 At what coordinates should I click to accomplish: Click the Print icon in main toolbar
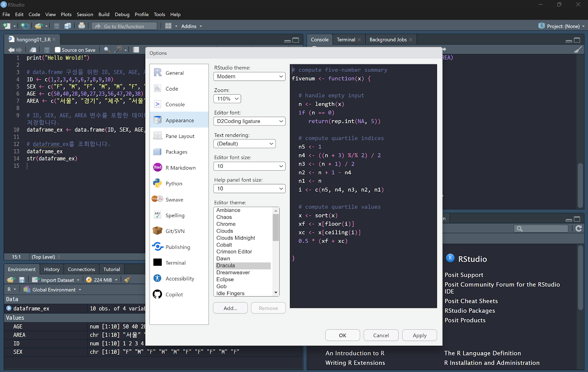[82, 26]
